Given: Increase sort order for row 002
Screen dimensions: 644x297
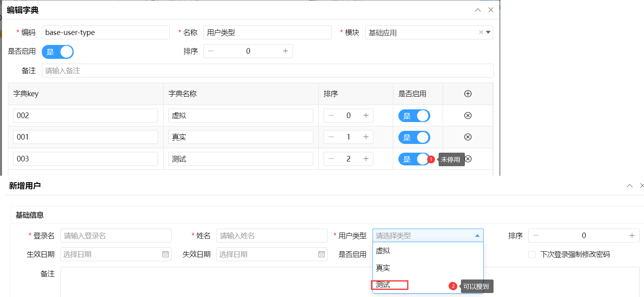Looking at the screenshot, I should pos(366,115).
